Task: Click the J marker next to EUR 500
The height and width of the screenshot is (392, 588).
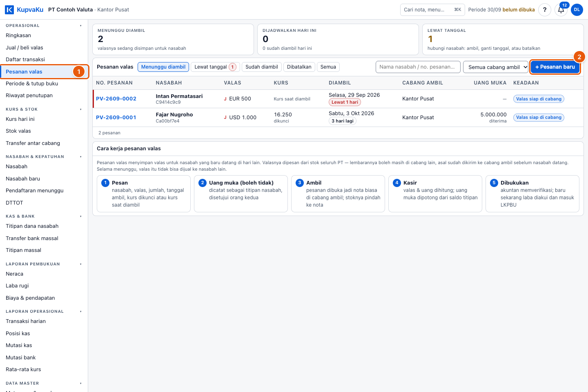Action: click(225, 99)
